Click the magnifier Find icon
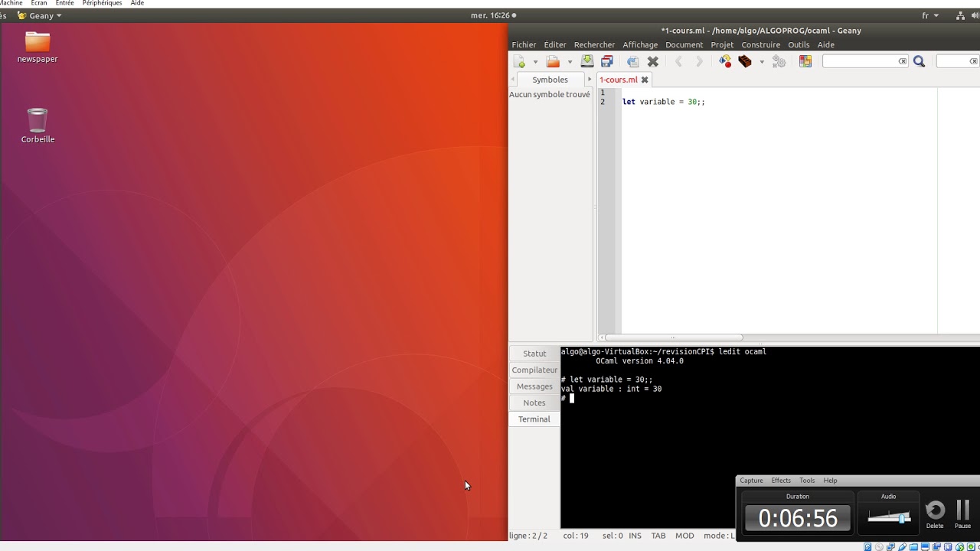Screen dimensions: 980x551 (920, 62)
